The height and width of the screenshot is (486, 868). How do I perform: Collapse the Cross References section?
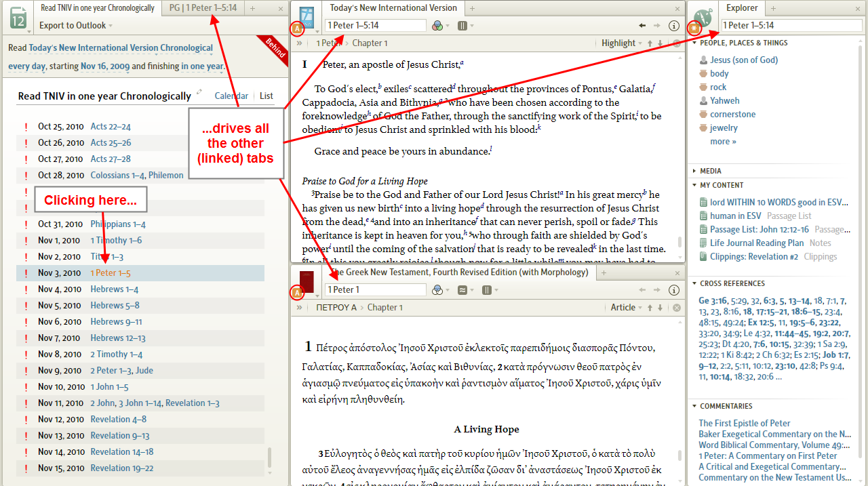[695, 283]
